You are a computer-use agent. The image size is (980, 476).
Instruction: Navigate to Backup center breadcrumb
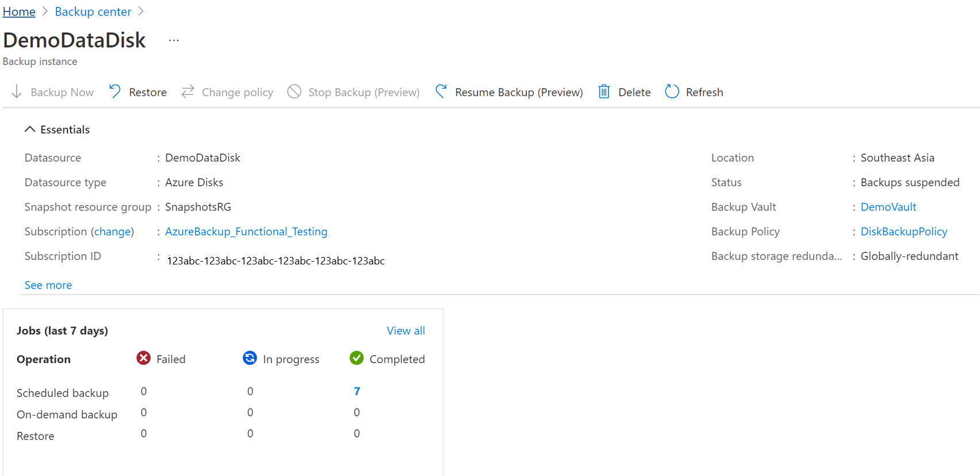[x=93, y=11]
